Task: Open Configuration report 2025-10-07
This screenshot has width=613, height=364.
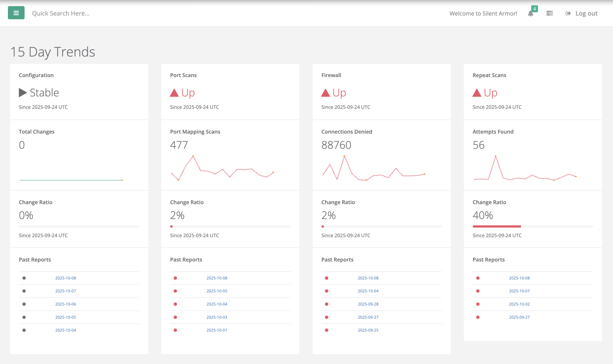Action: pyautogui.click(x=66, y=291)
